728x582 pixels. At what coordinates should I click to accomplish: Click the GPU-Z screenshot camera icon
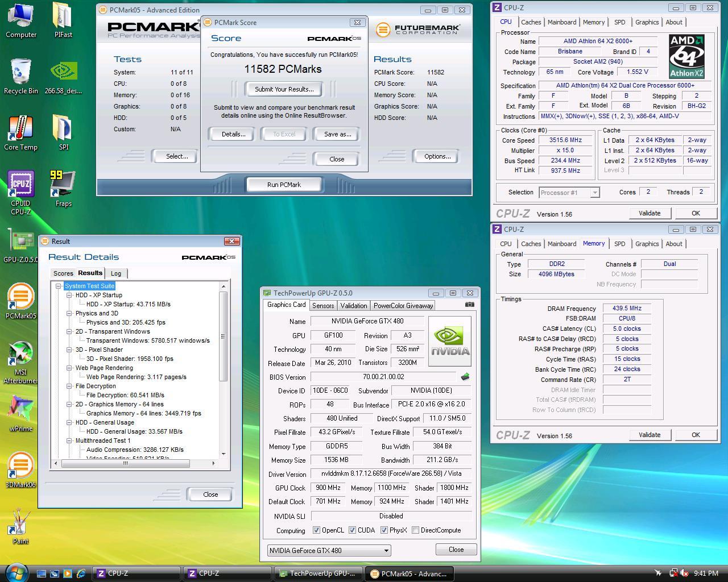pyautogui.click(x=469, y=305)
